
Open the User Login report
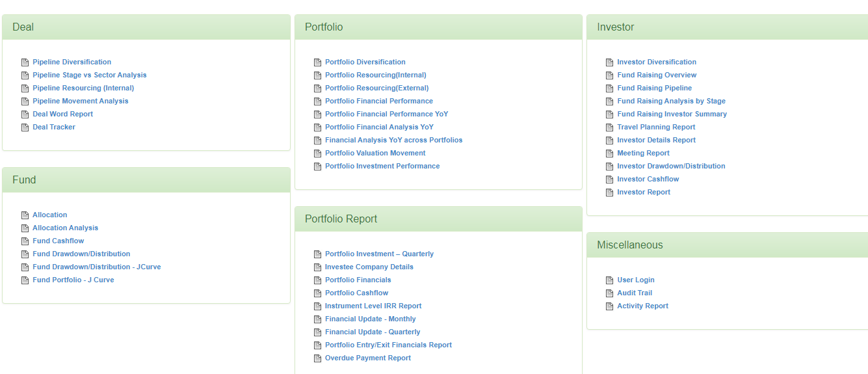pos(636,280)
